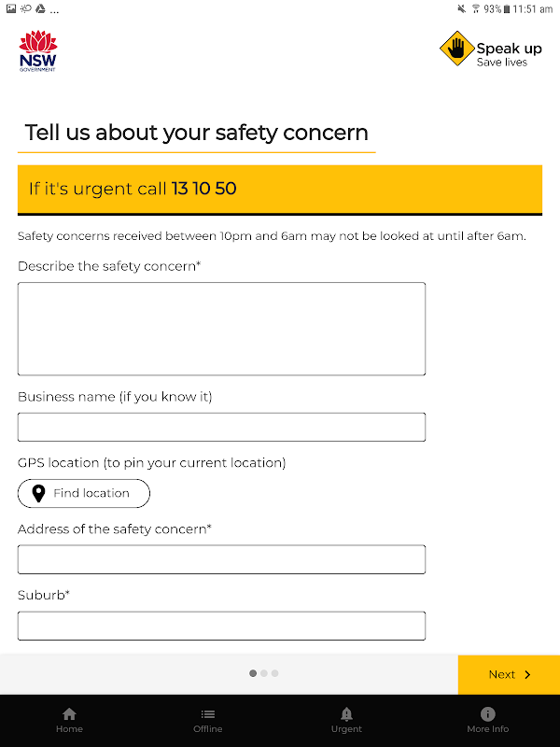The image size is (560, 747).
Task: Tap the third page indicator dot
Action: tap(275, 673)
